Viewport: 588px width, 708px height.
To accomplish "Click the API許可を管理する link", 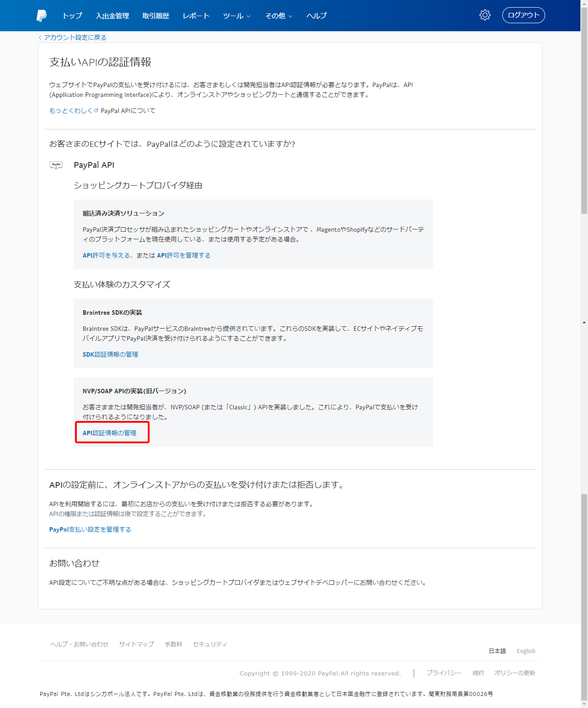I will (x=183, y=255).
